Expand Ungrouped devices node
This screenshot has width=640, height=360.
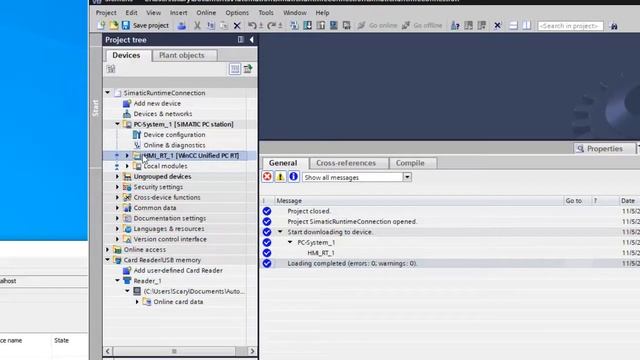point(118,177)
